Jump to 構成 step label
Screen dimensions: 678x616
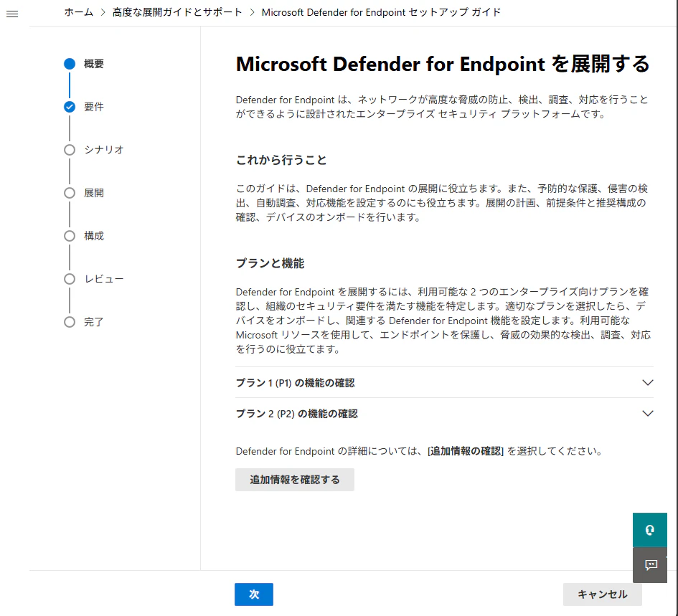[x=94, y=236]
